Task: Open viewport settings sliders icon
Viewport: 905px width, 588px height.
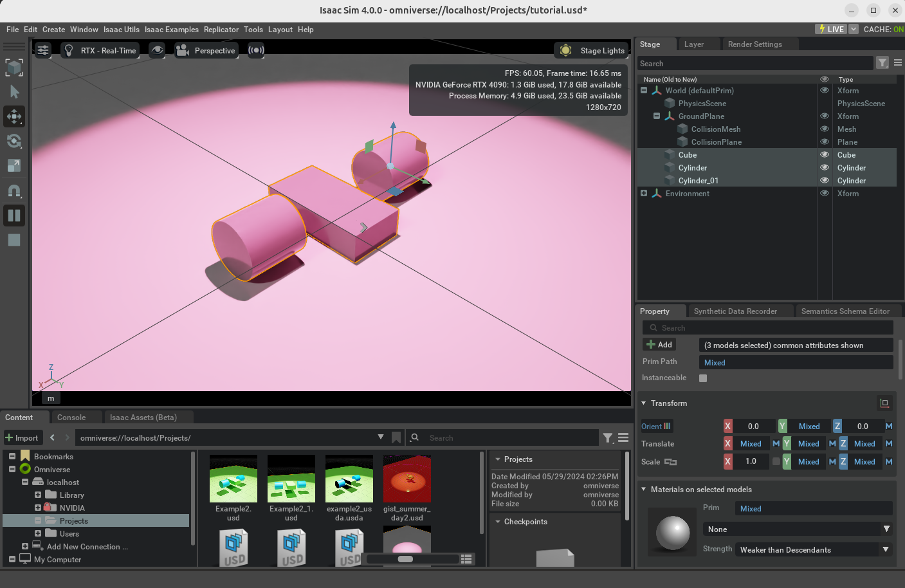Action: 43,50
